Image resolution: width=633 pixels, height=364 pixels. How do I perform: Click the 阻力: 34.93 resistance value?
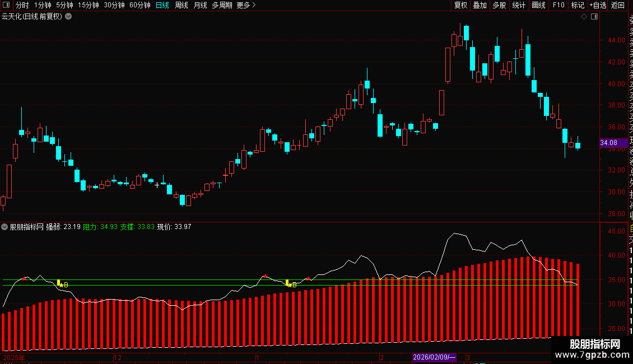pos(100,227)
